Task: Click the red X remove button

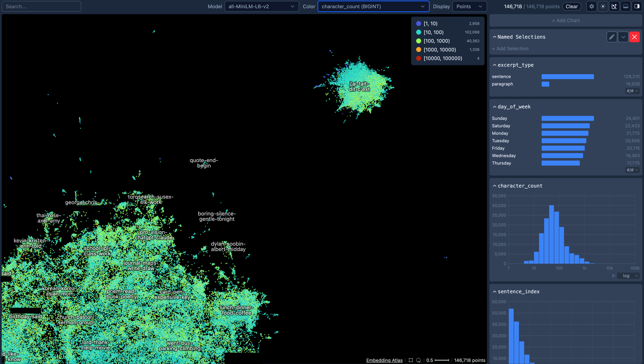Action: tap(634, 37)
